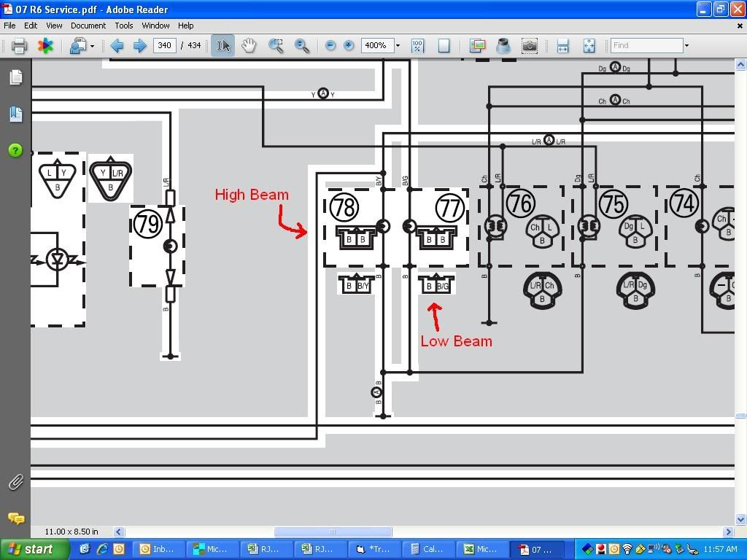This screenshot has height=560, width=747.
Task: Expand the 400% zoom level dropdown
Action: (398, 46)
